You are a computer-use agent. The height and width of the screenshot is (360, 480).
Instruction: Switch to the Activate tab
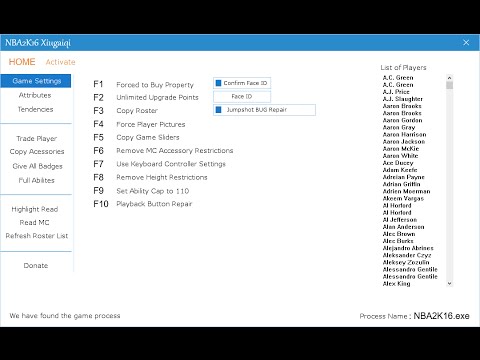[60, 62]
